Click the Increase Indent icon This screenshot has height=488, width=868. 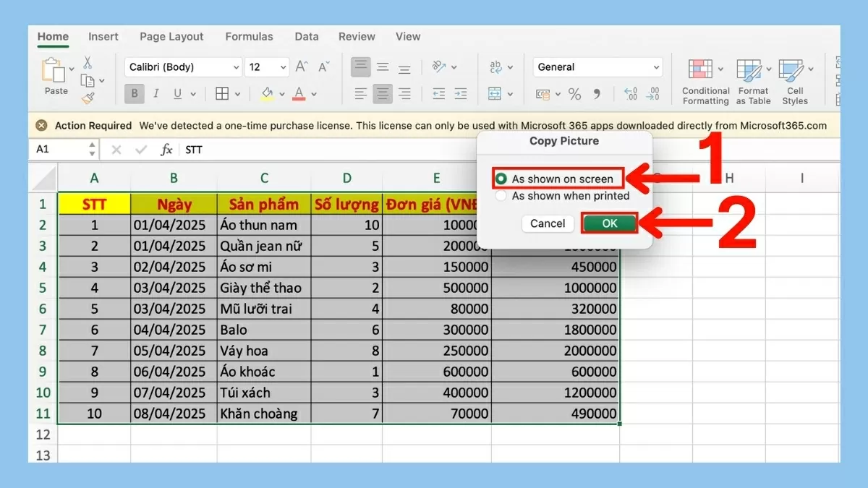460,94
